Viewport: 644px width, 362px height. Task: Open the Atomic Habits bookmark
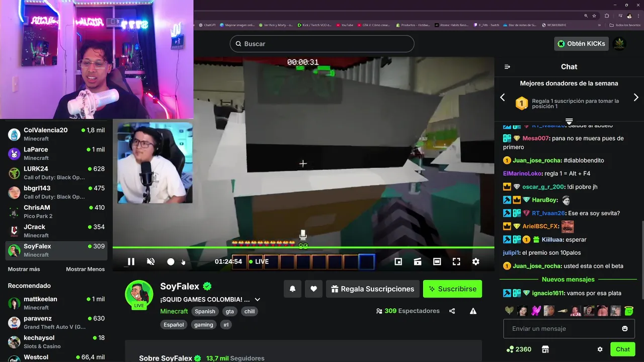click(451, 25)
